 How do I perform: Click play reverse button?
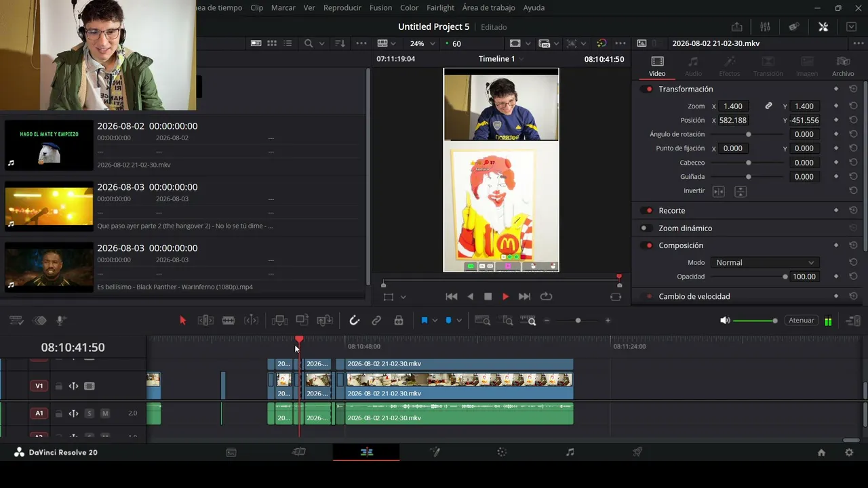point(471,297)
